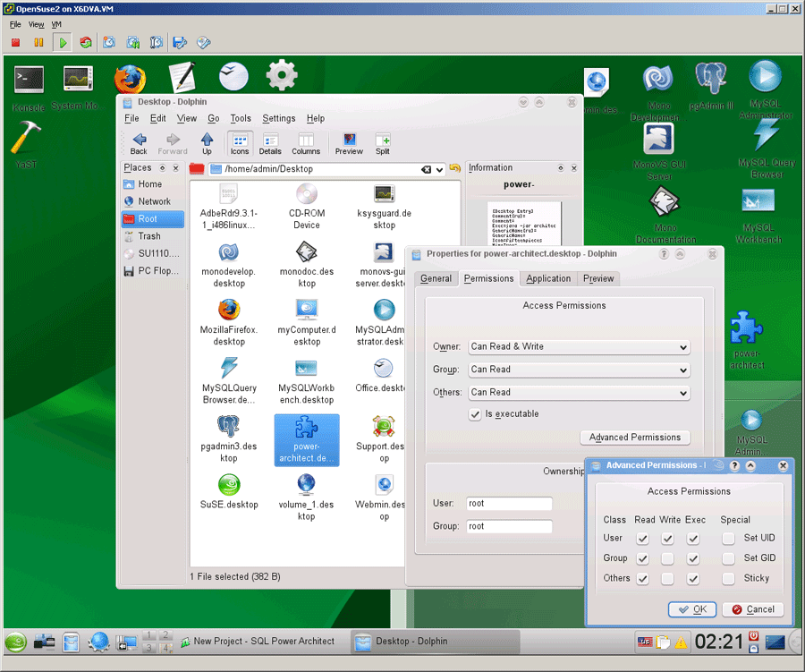This screenshot has height=672, width=805.
Task: Cancel the Advanced Permissions dialog
Action: point(753,610)
